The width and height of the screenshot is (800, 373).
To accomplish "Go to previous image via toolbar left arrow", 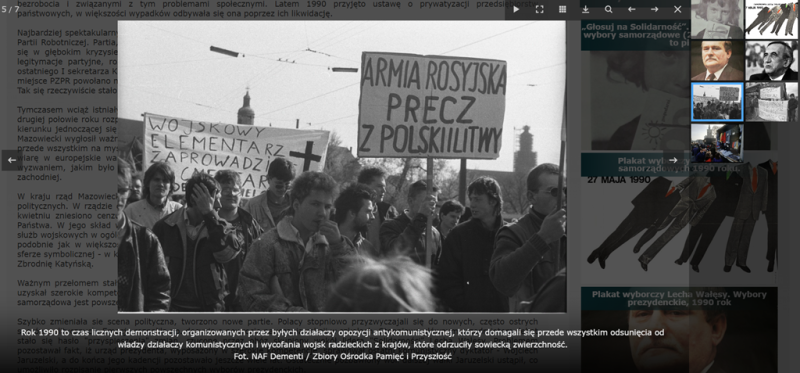I will pyautogui.click(x=631, y=9).
